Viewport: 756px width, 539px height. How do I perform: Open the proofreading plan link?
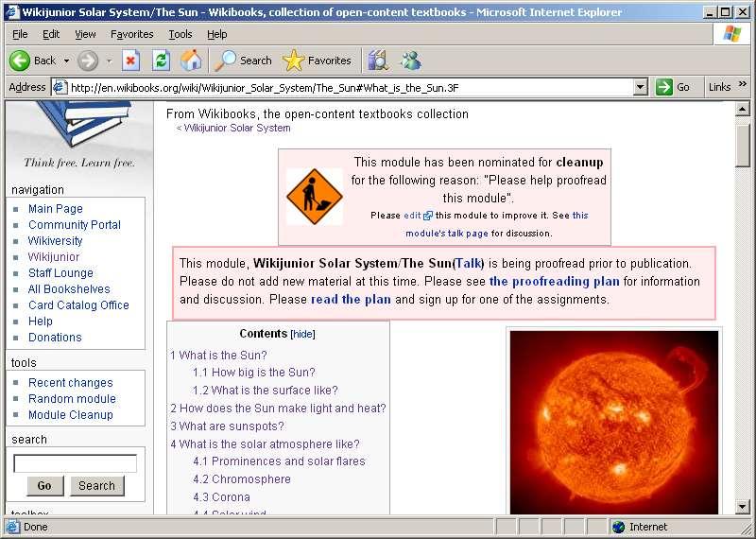pyautogui.click(x=555, y=282)
